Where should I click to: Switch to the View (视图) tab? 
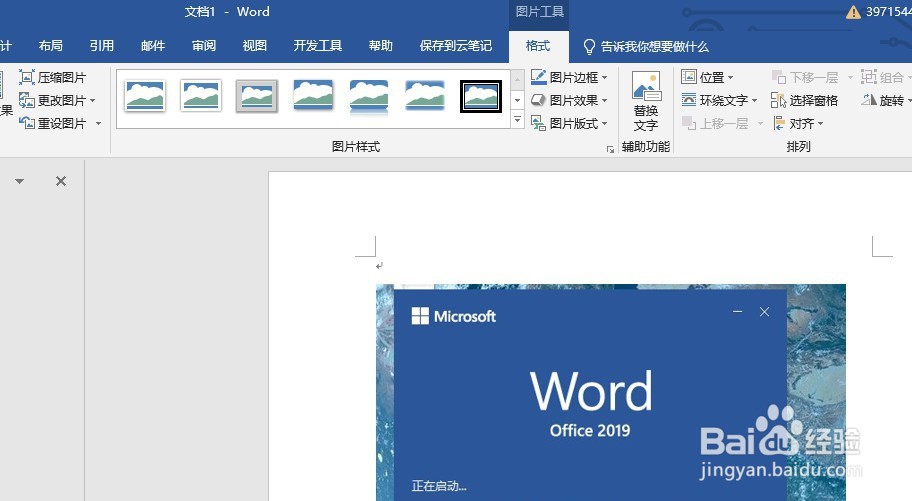click(x=255, y=46)
